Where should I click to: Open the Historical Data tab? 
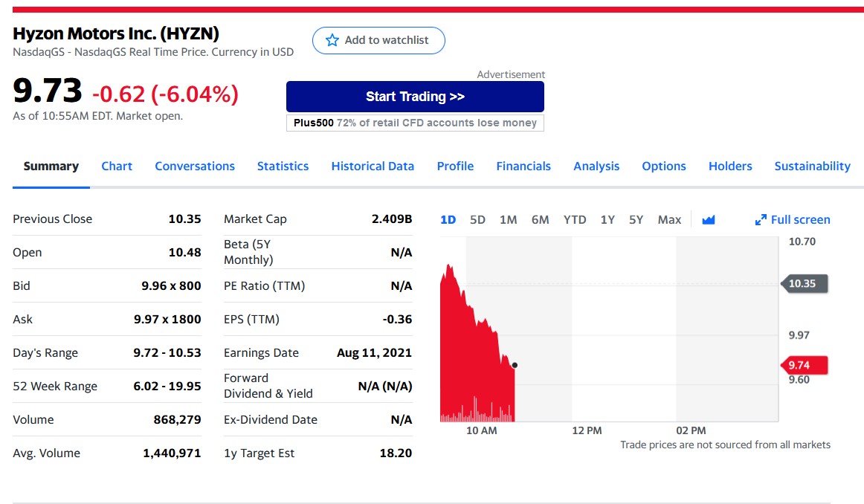373,166
